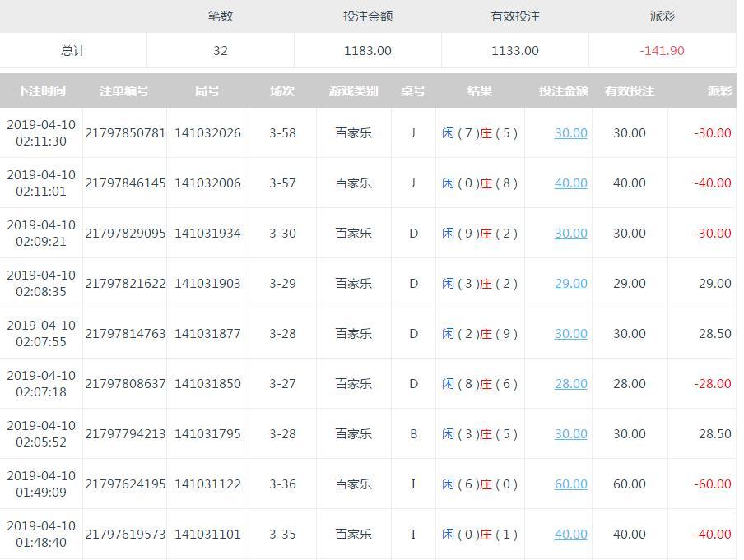Viewport: 744px width, 560px height.
Task: Click round number 141031122
Action: point(208,484)
